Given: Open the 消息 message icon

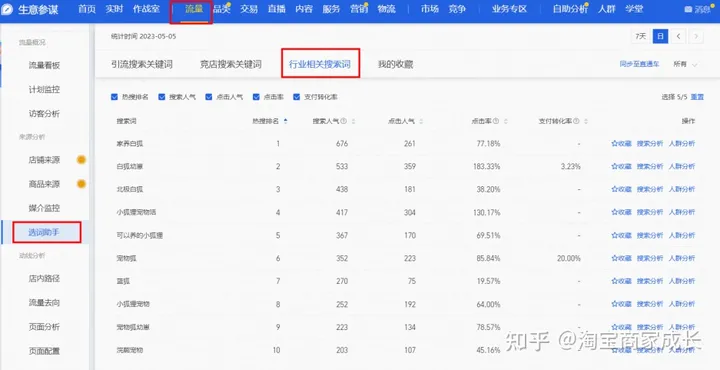Looking at the screenshot, I should (688, 10).
